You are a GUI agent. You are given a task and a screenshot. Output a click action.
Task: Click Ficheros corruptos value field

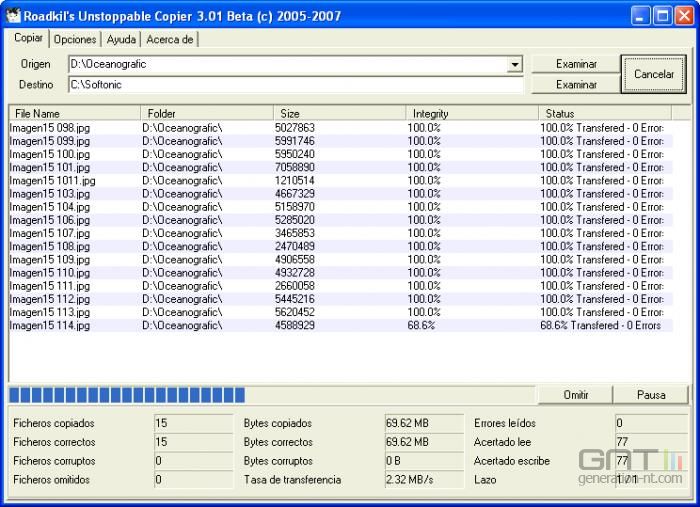(x=193, y=461)
